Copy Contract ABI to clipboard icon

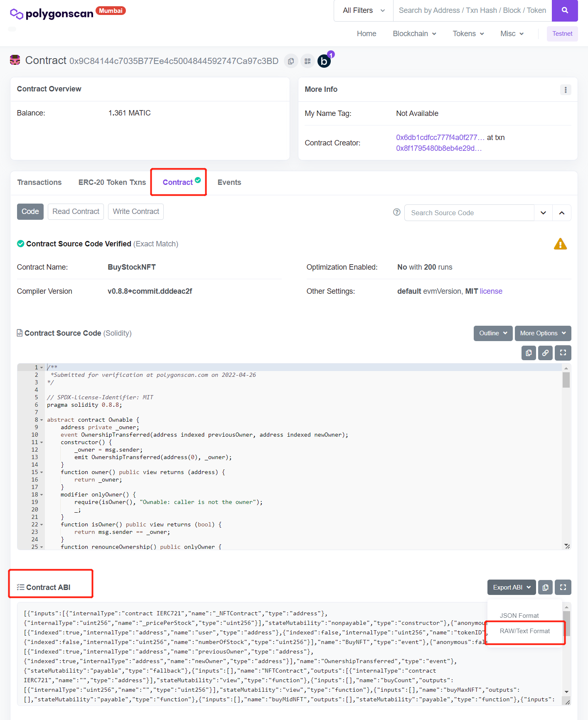(546, 587)
